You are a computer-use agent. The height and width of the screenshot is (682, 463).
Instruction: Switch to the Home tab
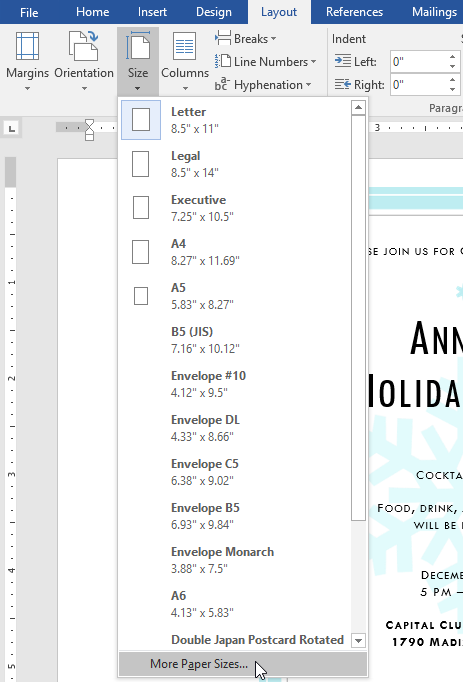click(92, 12)
